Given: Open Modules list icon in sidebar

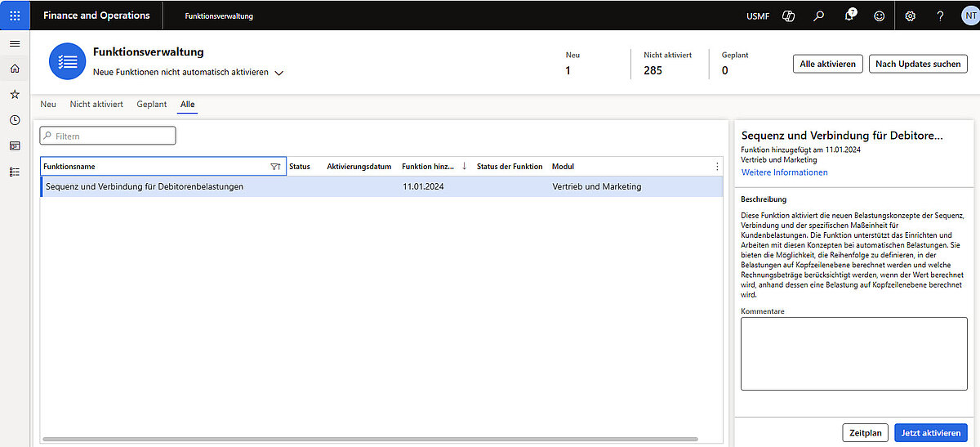Looking at the screenshot, I should (x=15, y=172).
